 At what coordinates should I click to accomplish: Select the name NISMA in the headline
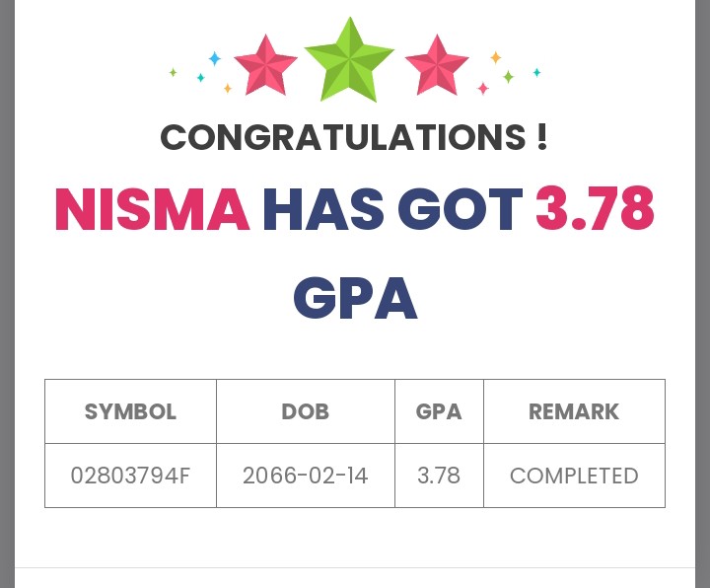click(x=152, y=210)
